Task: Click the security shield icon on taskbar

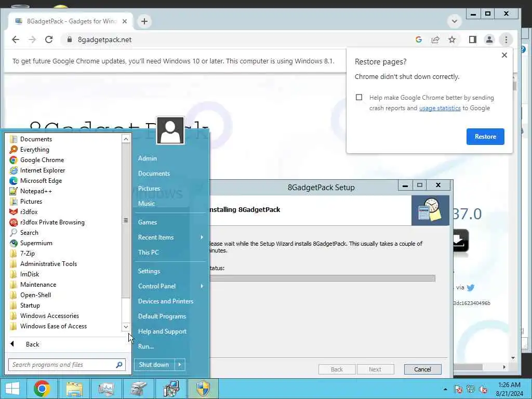Action: click(203, 389)
